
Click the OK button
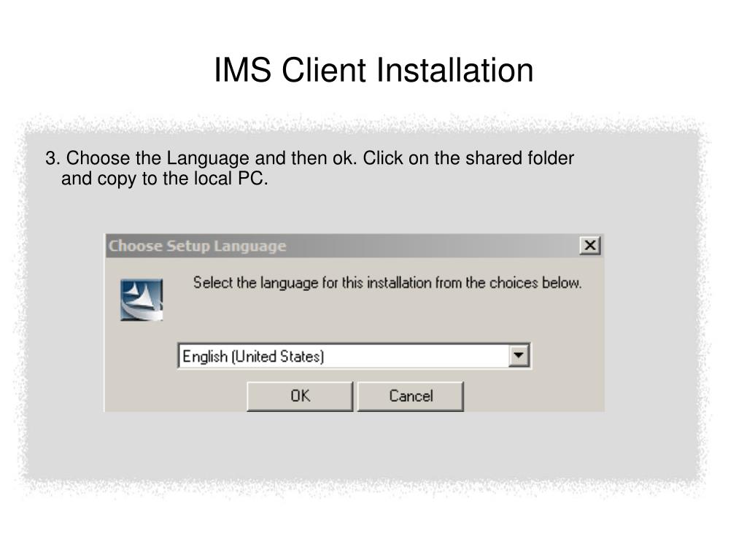click(x=300, y=396)
